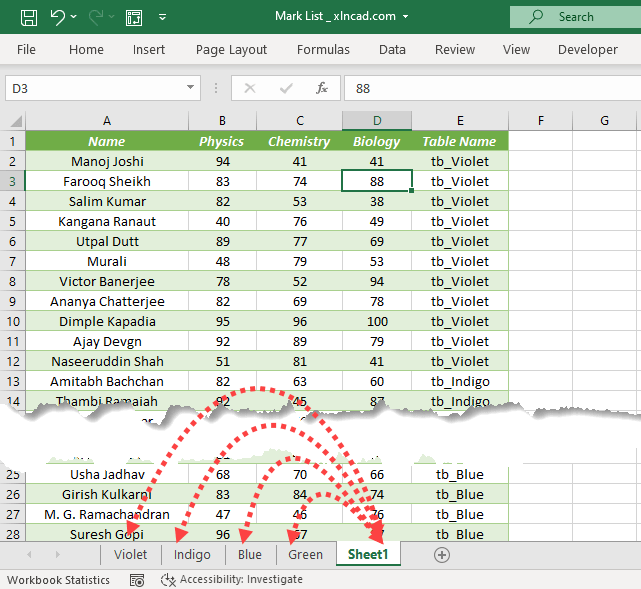Click the Undo arrow icon
This screenshot has width=641, height=589.
click(58, 17)
